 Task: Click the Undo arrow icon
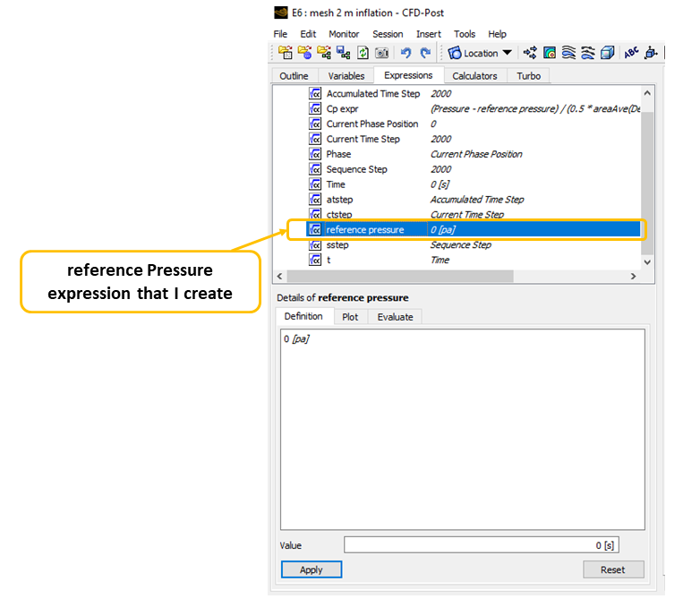click(x=406, y=53)
